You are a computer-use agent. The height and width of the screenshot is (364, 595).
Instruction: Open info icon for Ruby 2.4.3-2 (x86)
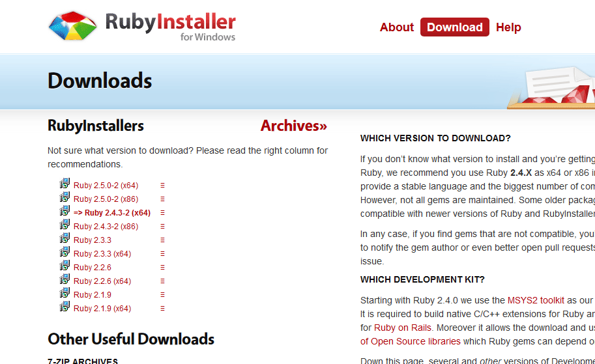tap(162, 227)
